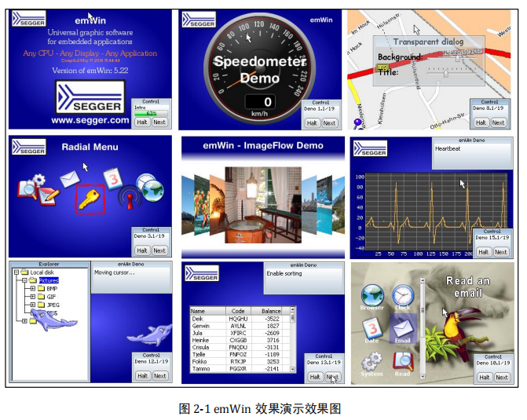Click the Local disk root node

pyautogui.click(x=38, y=272)
